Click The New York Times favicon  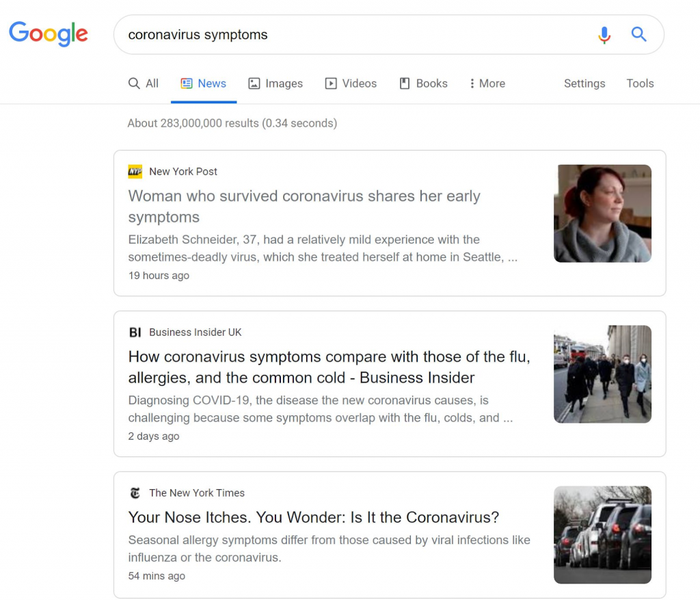[x=135, y=493]
